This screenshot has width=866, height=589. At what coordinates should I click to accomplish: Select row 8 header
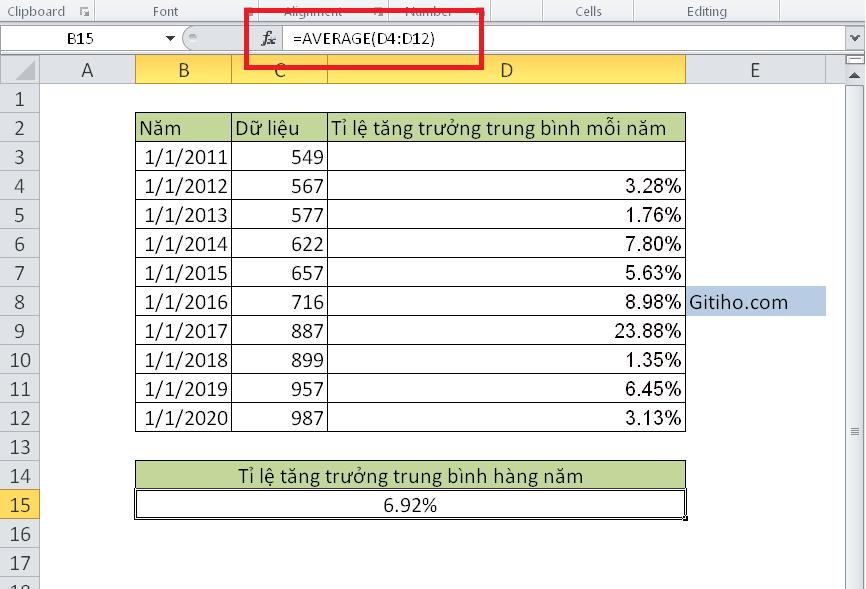pyautogui.click(x=21, y=301)
